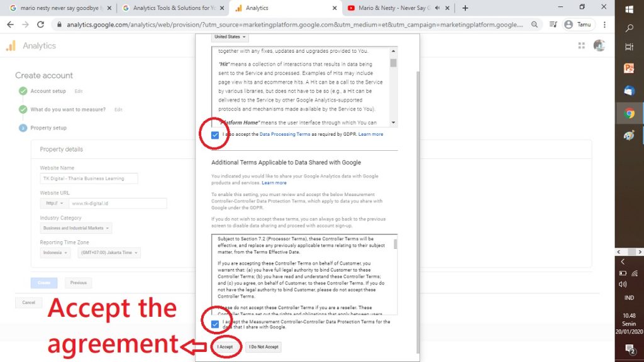Image resolution: width=644 pixels, height=362 pixels.
Task: Expand the United States country dropdown
Action: (x=230, y=37)
